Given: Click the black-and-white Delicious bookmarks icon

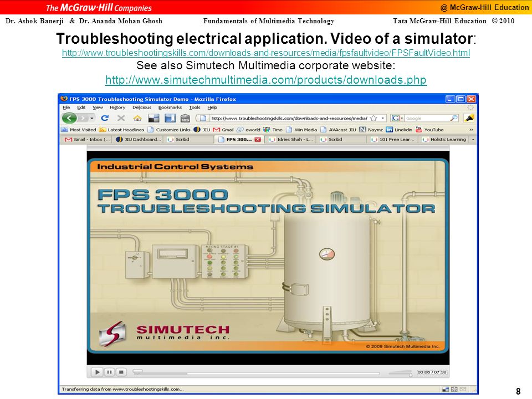Looking at the screenshot, I should coord(154,118).
